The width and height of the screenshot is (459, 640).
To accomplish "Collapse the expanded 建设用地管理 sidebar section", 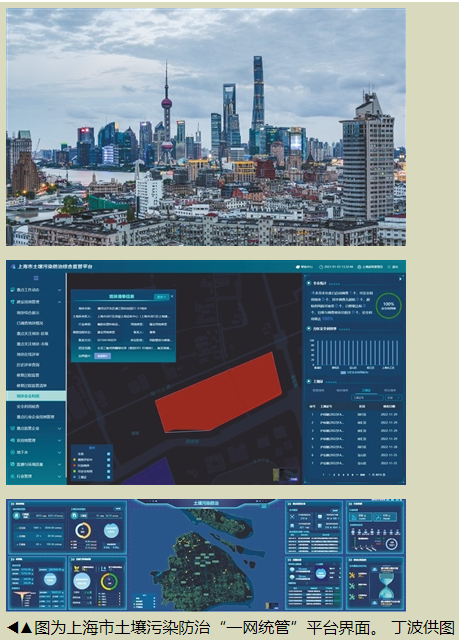I will [x=60, y=302].
